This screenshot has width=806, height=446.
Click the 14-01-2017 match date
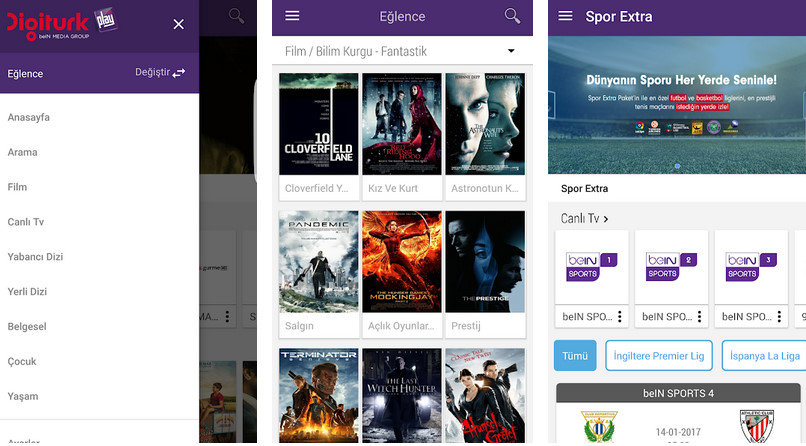(678, 432)
